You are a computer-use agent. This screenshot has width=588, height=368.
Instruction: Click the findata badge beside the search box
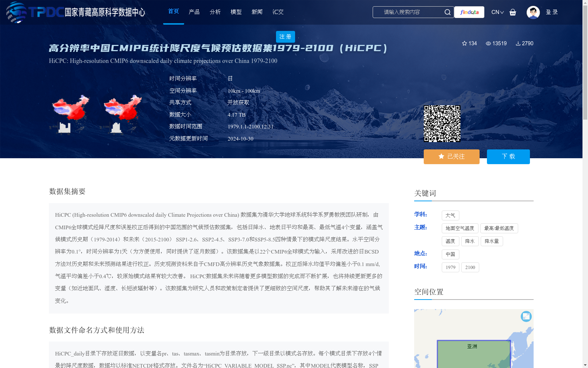469,12
